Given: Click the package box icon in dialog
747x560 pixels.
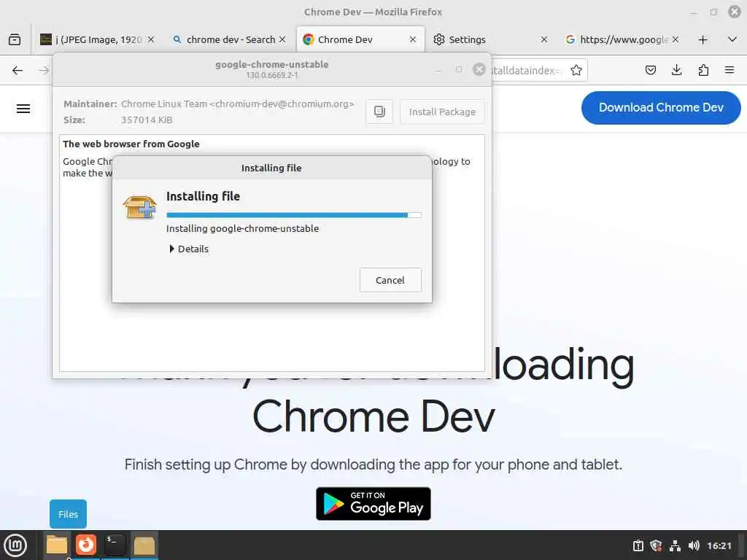Looking at the screenshot, I should pyautogui.click(x=139, y=208).
